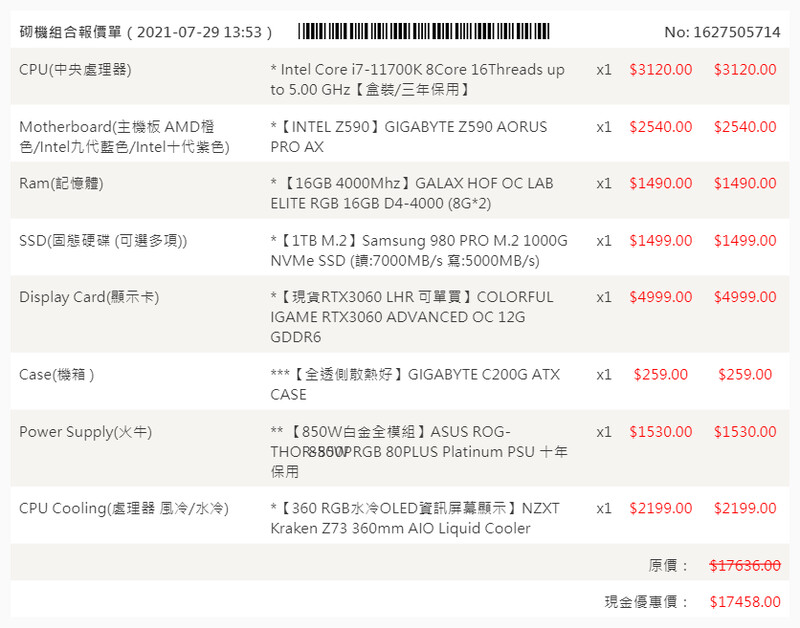
Task: Click the Ram(記憶體) category label
Action: (x=61, y=184)
